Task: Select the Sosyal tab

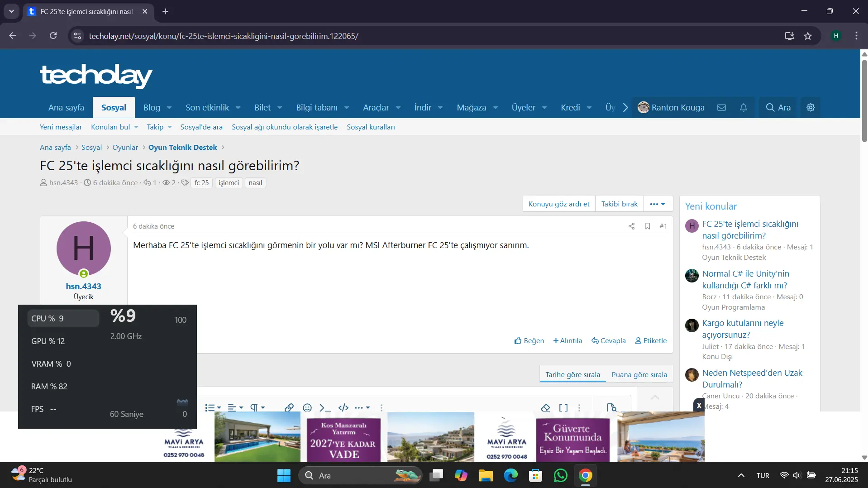Action: (114, 108)
